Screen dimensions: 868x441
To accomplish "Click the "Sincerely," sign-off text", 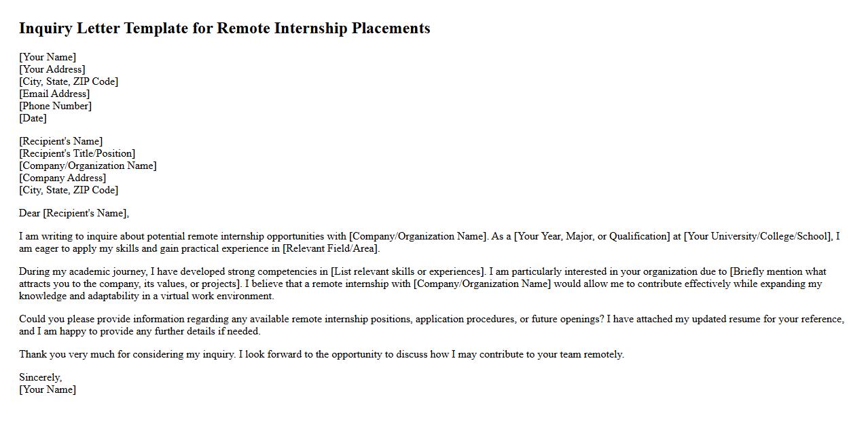I will point(40,377).
